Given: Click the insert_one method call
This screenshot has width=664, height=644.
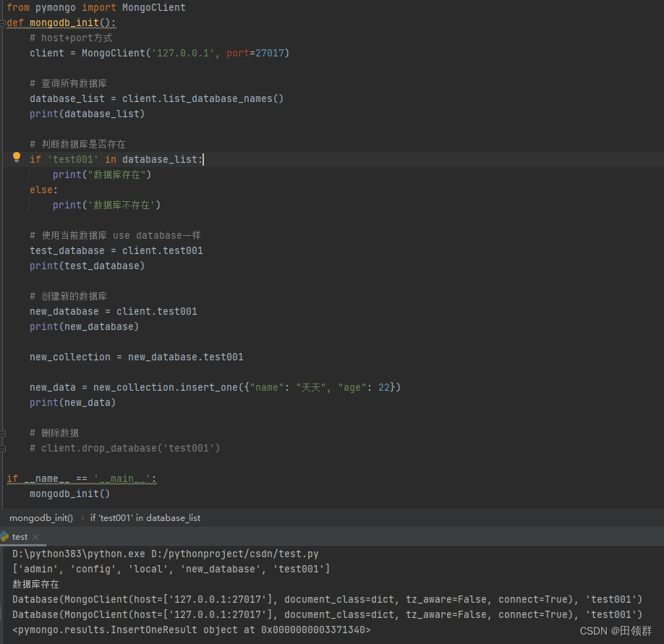Looking at the screenshot, I should pyautogui.click(x=210, y=387).
